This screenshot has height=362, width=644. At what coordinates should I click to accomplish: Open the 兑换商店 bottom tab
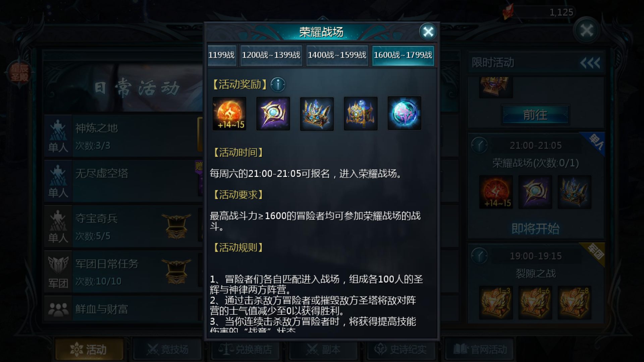tap(245, 350)
